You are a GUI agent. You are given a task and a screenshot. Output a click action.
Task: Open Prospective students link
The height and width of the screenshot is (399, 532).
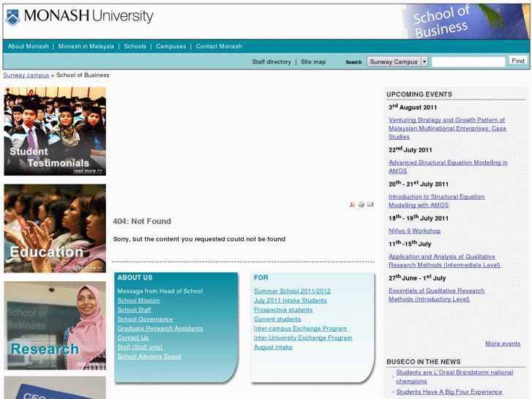(283, 310)
